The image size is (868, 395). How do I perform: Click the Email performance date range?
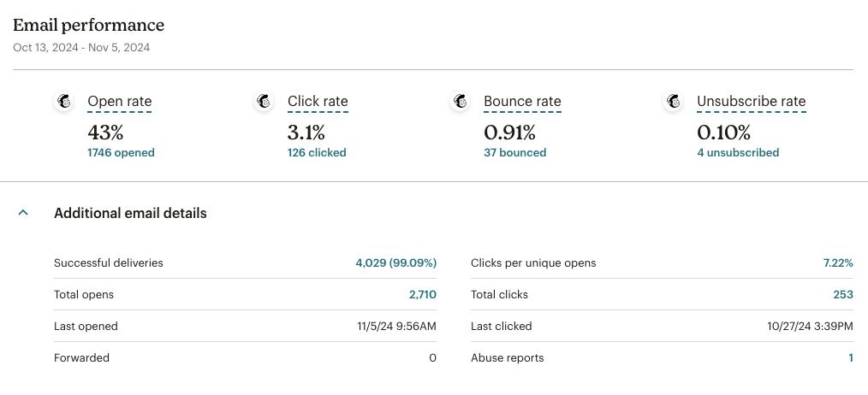[x=81, y=48]
